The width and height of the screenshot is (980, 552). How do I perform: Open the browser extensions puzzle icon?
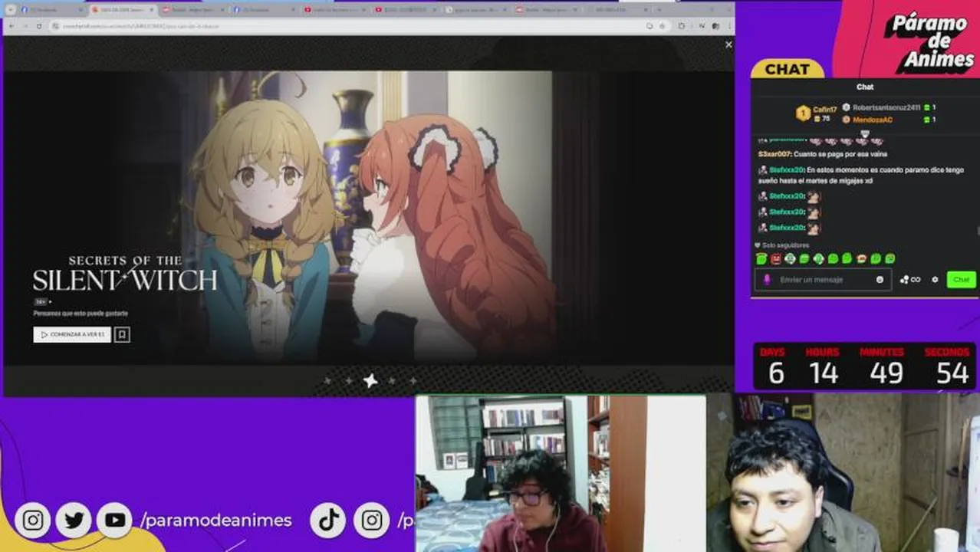point(682,25)
